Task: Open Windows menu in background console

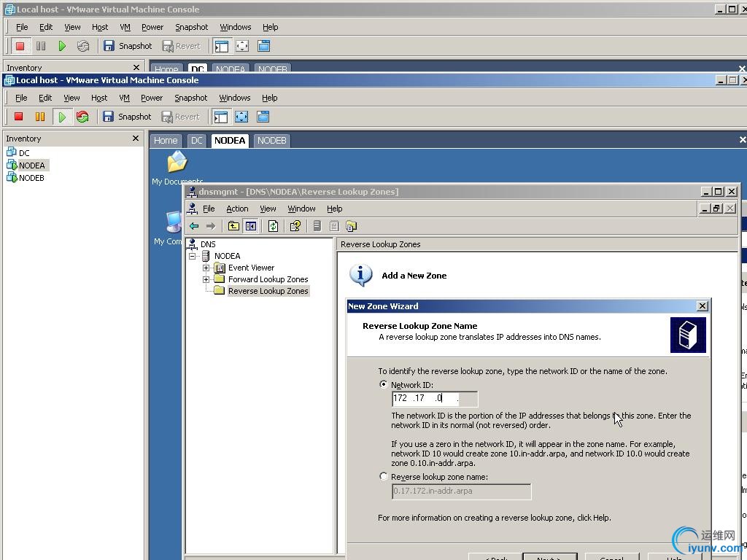Action: tap(236, 27)
